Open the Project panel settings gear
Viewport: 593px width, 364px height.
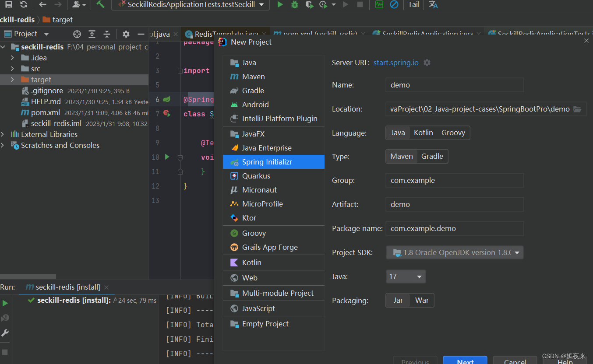tap(126, 34)
